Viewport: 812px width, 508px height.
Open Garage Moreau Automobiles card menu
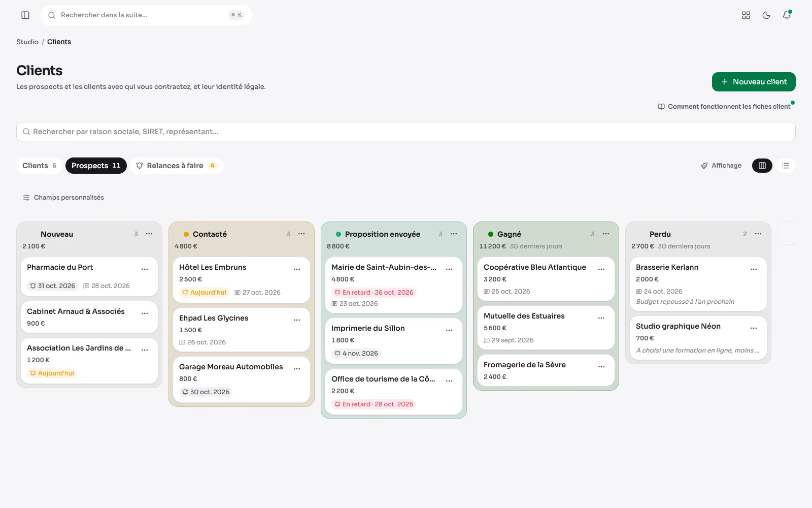pos(297,369)
